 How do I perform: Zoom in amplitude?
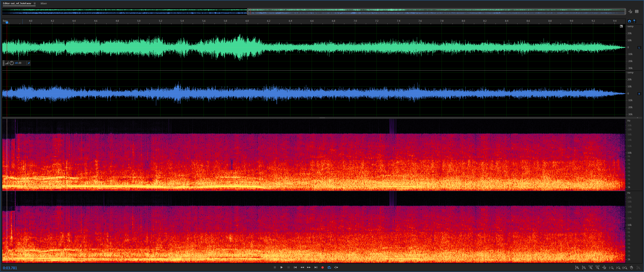pos(577,267)
